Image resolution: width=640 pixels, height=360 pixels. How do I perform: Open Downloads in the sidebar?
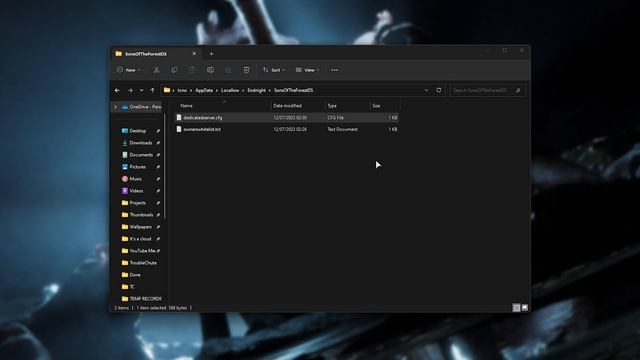[140, 143]
